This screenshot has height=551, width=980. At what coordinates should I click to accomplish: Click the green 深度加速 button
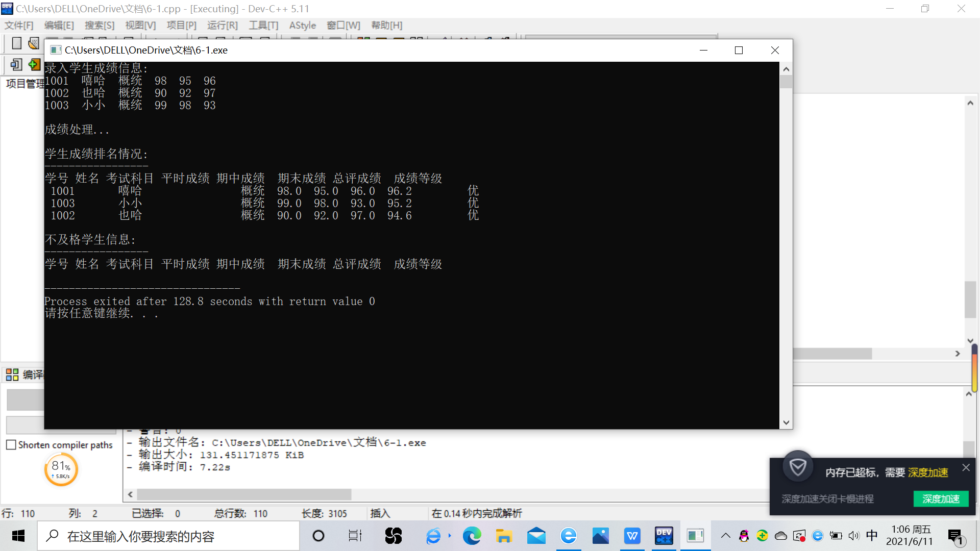[941, 499]
